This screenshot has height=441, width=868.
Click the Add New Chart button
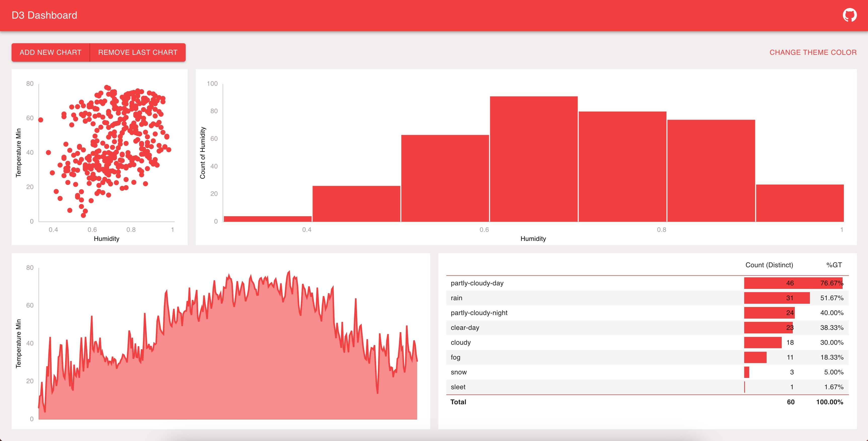pyautogui.click(x=51, y=52)
